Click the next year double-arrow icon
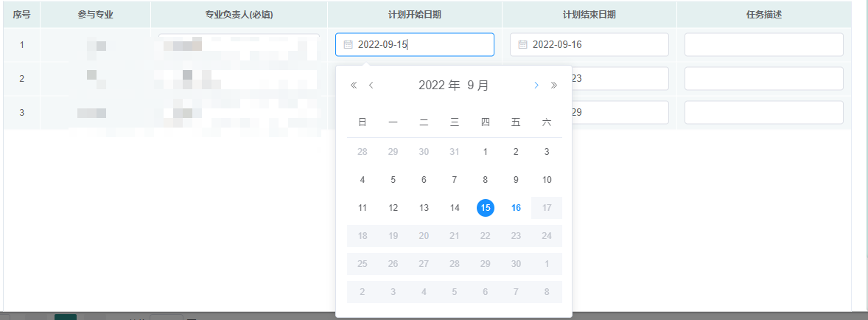 click(554, 86)
